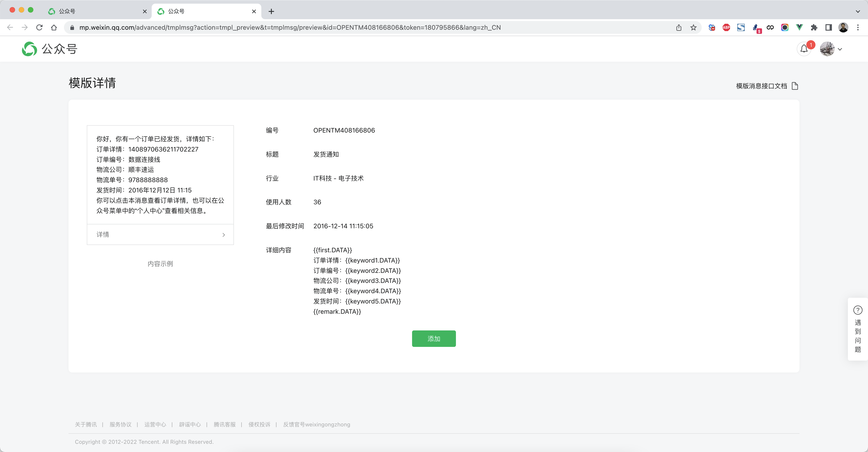Open a new browser tab
Screen dimensions: 868x452
[271, 11]
